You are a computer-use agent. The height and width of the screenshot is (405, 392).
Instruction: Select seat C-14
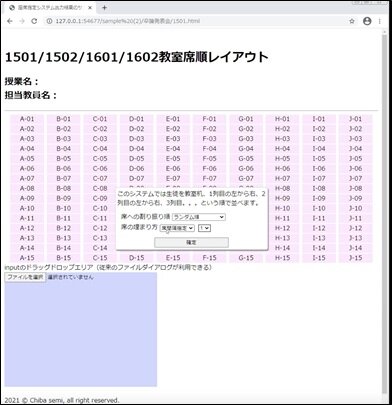click(100, 248)
